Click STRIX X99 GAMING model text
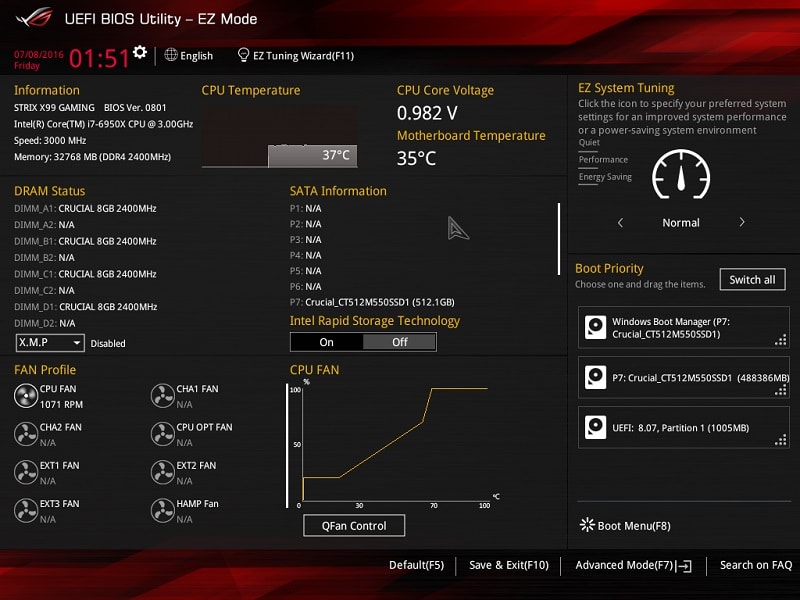 [x=54, y=108]
